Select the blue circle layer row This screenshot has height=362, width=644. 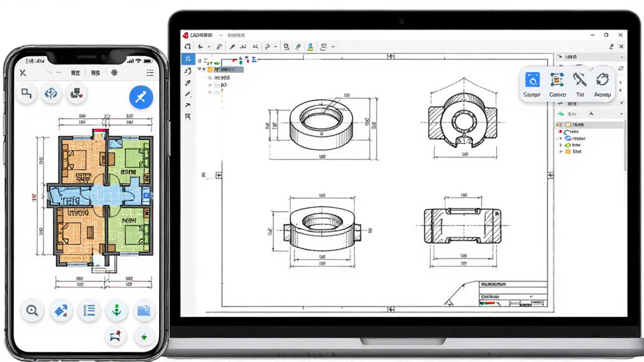[x=575, y=138]
